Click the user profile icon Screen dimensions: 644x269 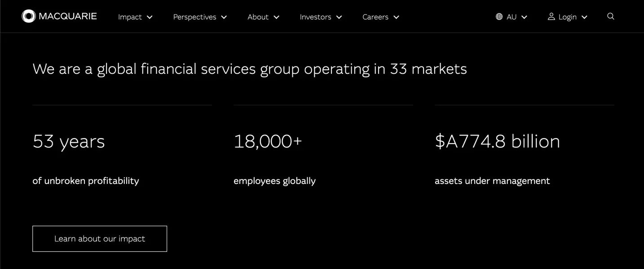pyautogui.click(x=551, y=17)
